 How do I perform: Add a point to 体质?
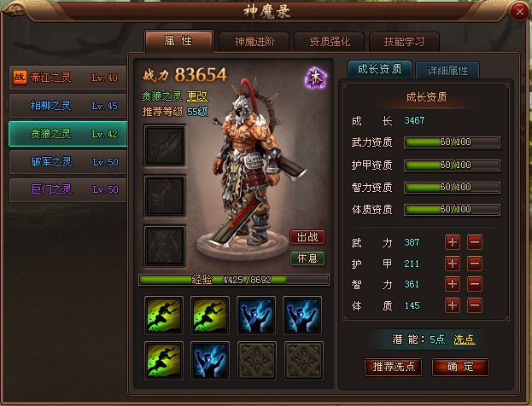(453, 305)
